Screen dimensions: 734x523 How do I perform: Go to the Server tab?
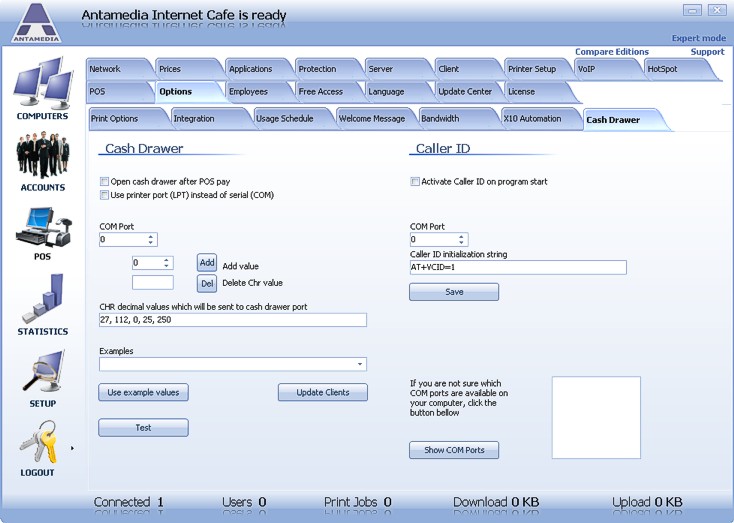397,69
